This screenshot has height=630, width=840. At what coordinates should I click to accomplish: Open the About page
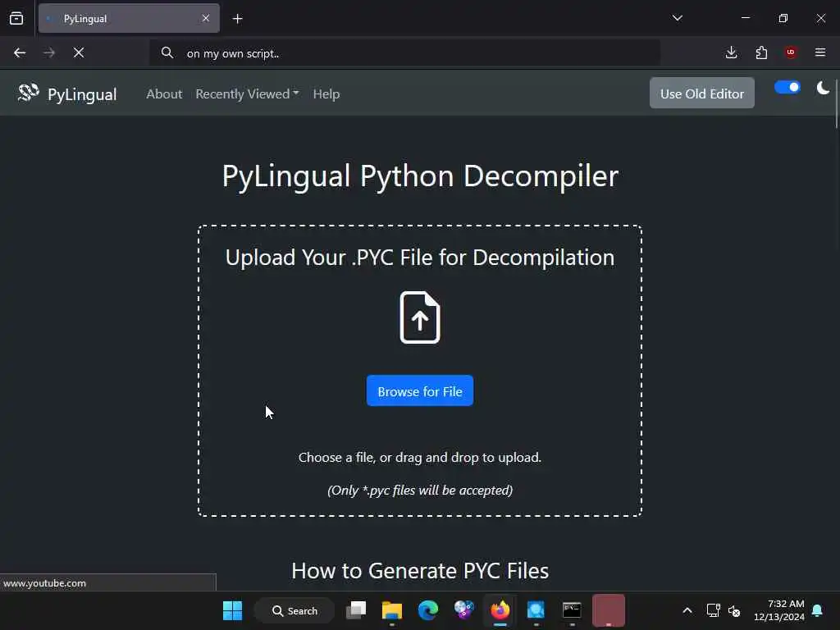click(x=164, y=94)
